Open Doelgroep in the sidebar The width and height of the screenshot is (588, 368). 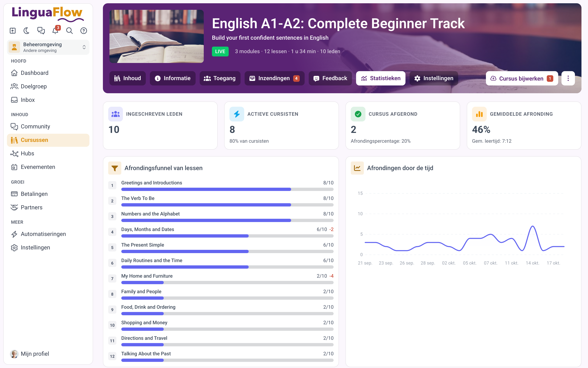48,86
